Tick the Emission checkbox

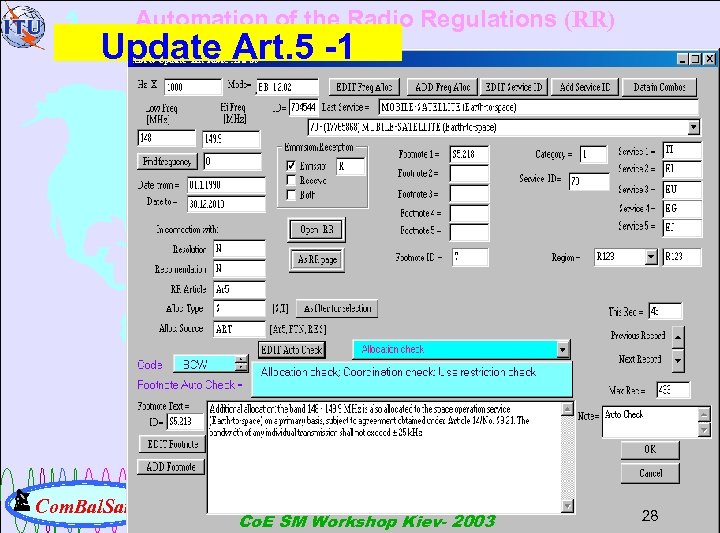[x=291, y=165]
